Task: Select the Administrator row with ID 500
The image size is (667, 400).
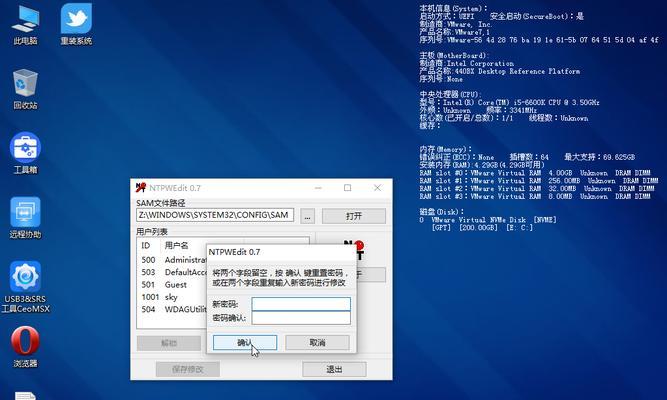Action: [x=174, y=260]
